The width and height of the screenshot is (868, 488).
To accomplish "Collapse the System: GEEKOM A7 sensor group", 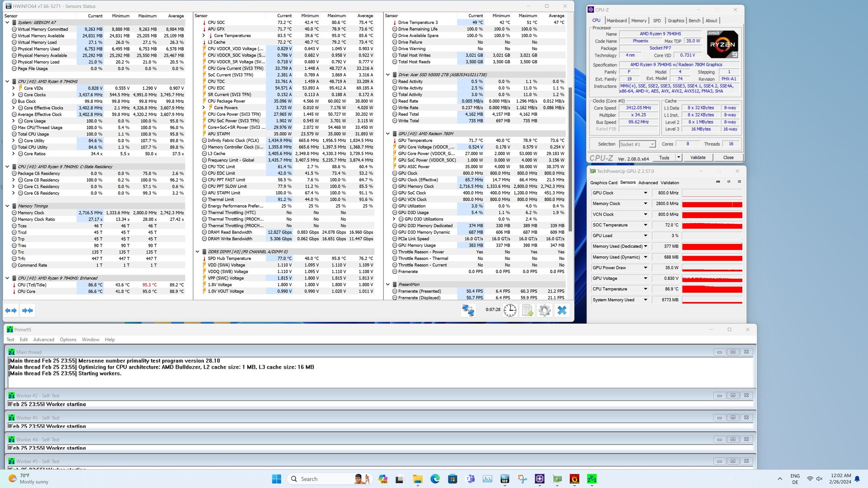I will tap(7, 23).
